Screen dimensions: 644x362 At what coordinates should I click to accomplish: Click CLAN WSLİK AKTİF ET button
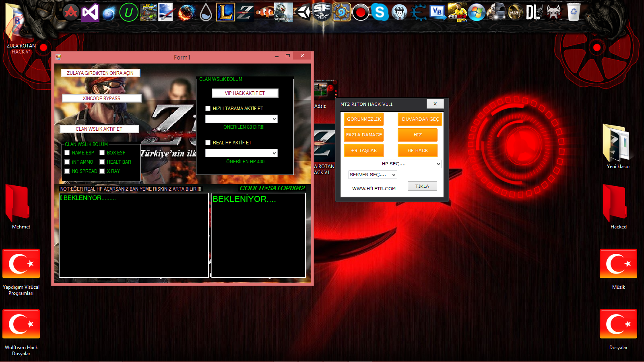[x=99, y=129]
